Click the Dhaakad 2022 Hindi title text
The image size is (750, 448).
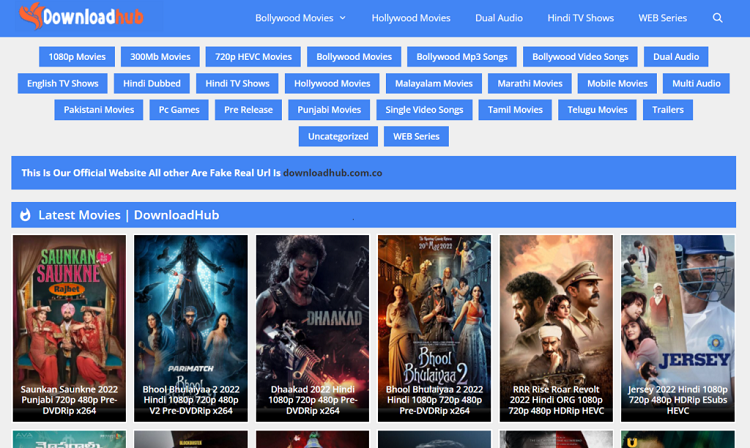point(312,400)
